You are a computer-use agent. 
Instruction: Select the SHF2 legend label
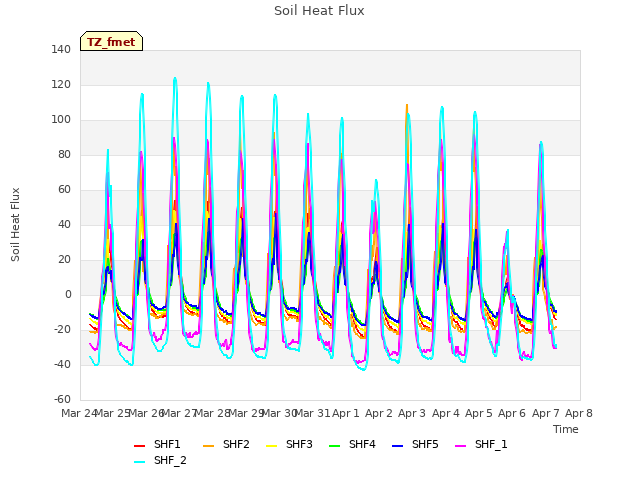point(236,444)
